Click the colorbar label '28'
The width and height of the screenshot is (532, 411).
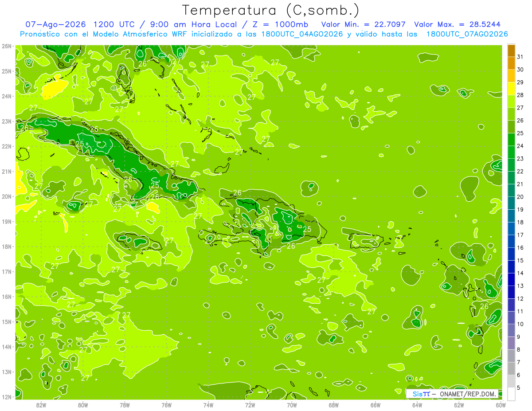tap(520, 95)
